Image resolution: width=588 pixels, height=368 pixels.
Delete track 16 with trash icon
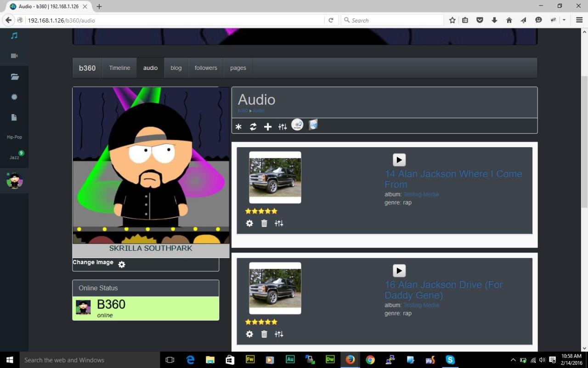[264, 334]
